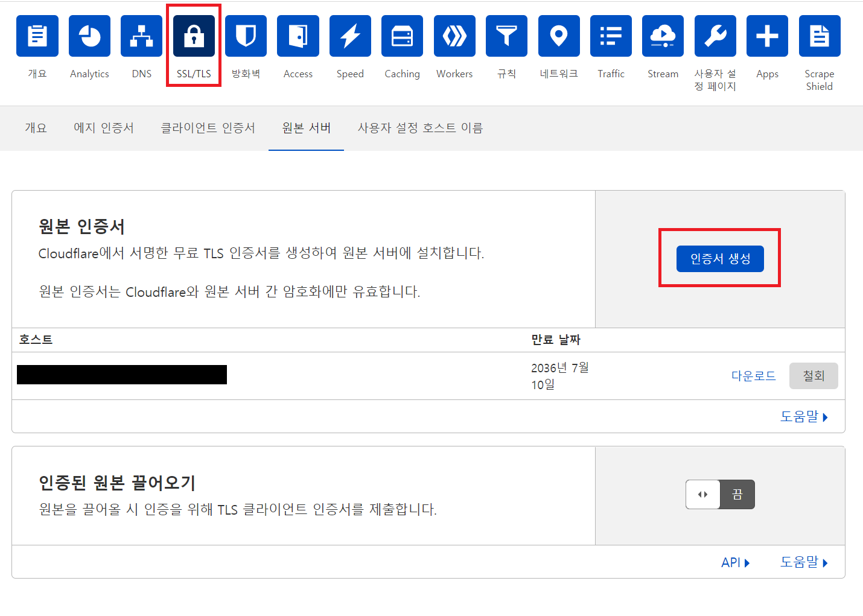Click the 호스트 column header
This screenshot has height=616, width=863.
36,340
